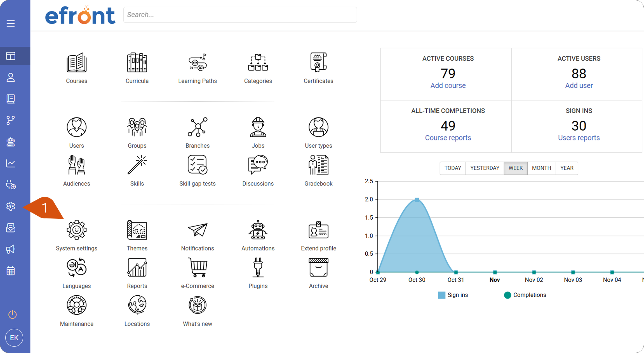
Task: Open the Branches icon
Action: click(198, 127)
